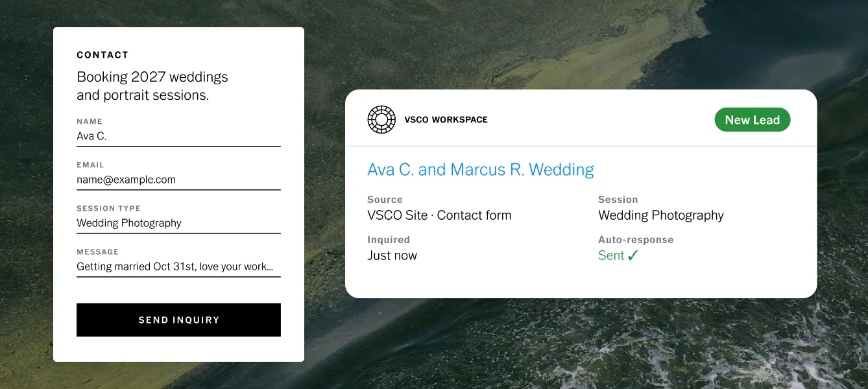This screenshot has width=868, height=389.
Task: Click the Send Inquiry button
Action: point(178,320)
